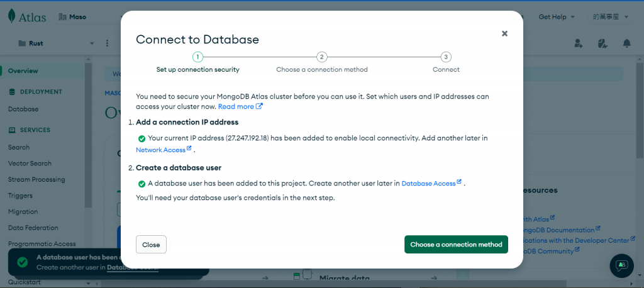Open the Read more link

[x=240, y=106]
